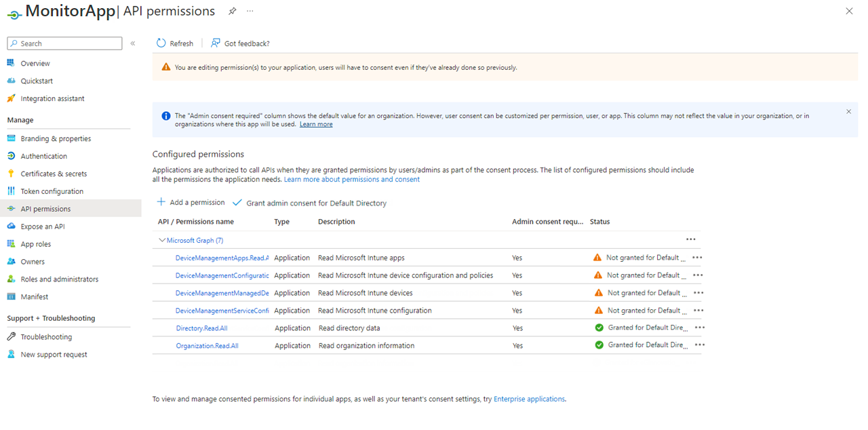Open options menu for Organization.Read.All row
The image size is (868, 430).
tap(700, 345)
